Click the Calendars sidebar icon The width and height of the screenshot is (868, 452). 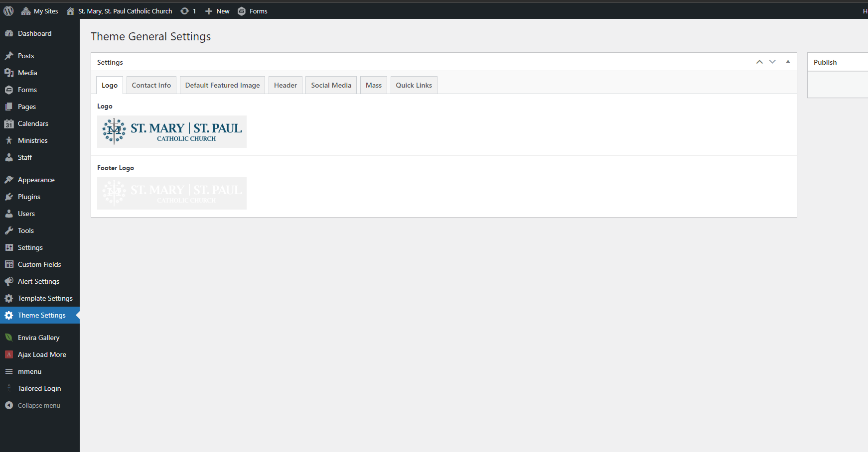[9, 123]
